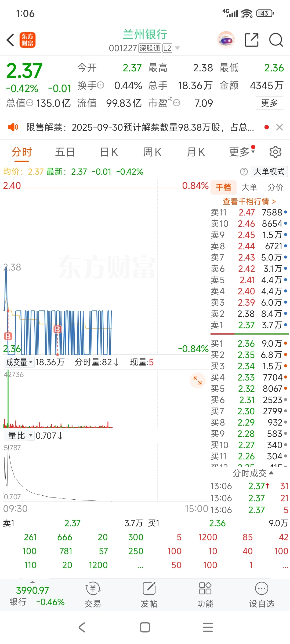Tap the intraday price chart area

106,267
